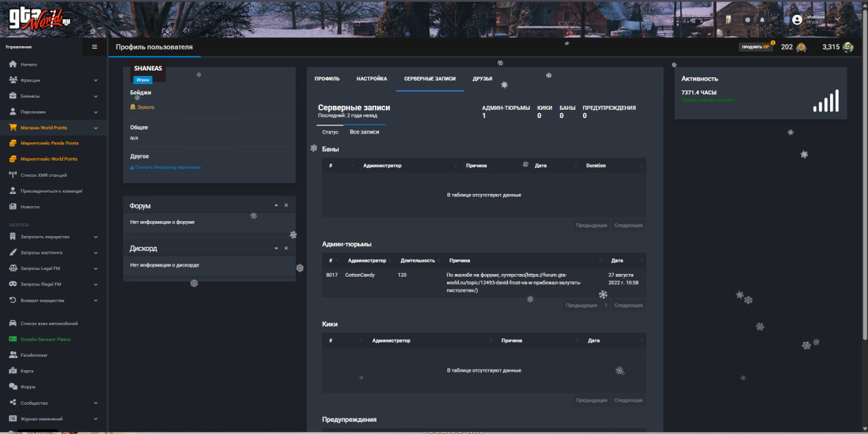Expand the Запросить имущество chevron

coord(96,237)
